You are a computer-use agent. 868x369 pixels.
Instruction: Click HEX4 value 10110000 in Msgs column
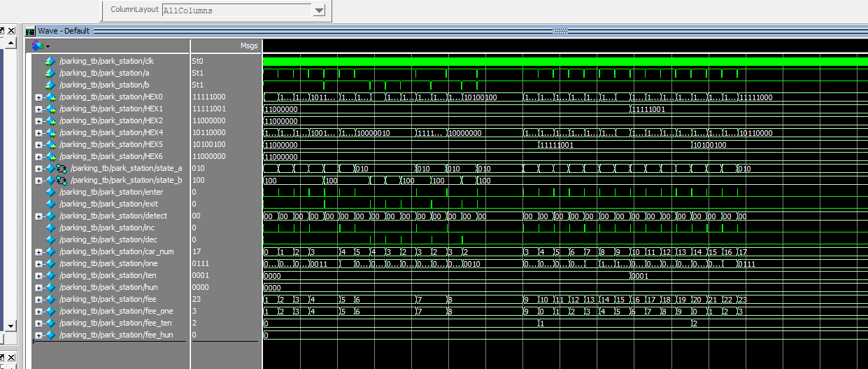click(208, 133)
